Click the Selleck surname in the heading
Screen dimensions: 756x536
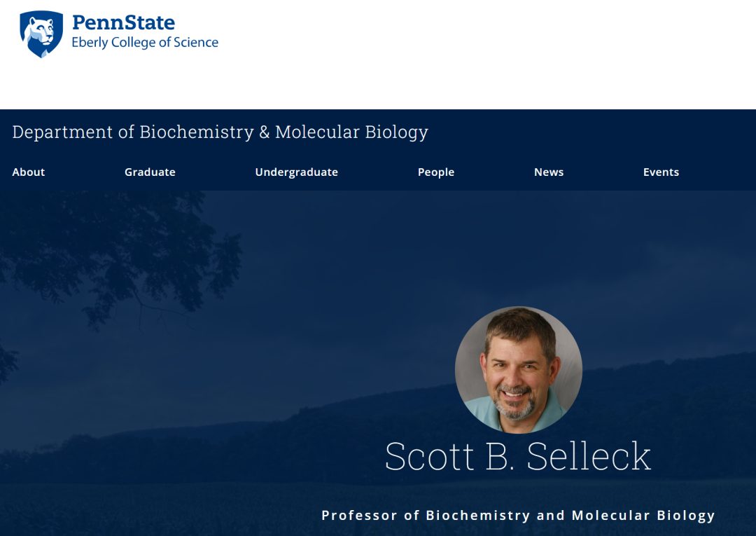click(589, 456)
